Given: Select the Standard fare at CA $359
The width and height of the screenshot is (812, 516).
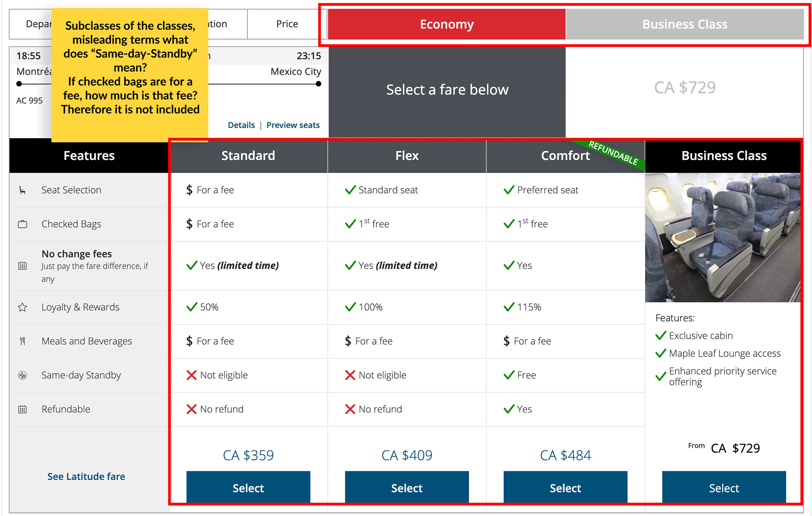Looking at the screenshot, I should 248,488.
